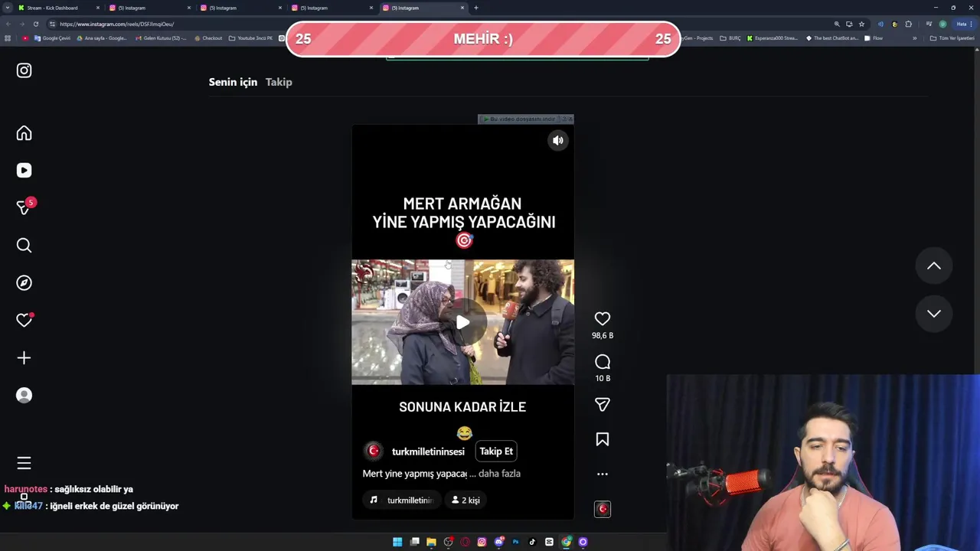Open the Explore compass icon
Screen dimensions: 980x551
point(24,282)
